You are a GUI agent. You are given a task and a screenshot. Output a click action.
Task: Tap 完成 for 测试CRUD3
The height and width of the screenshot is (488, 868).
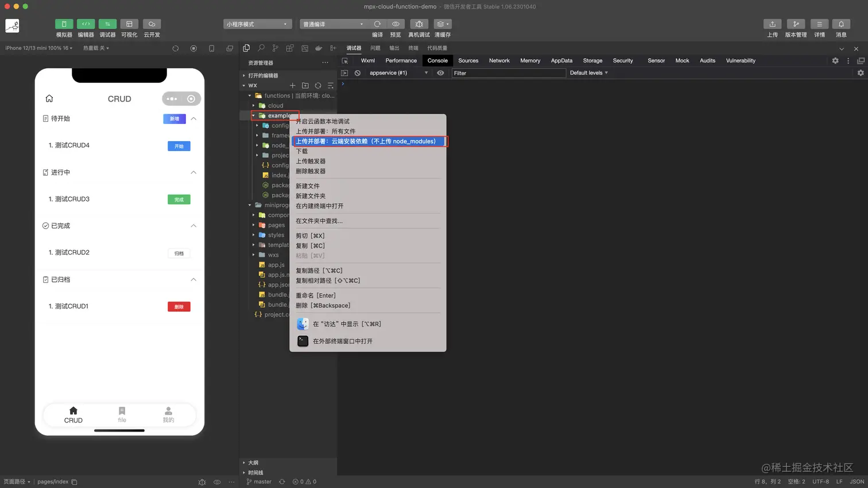tap(179, 200)
